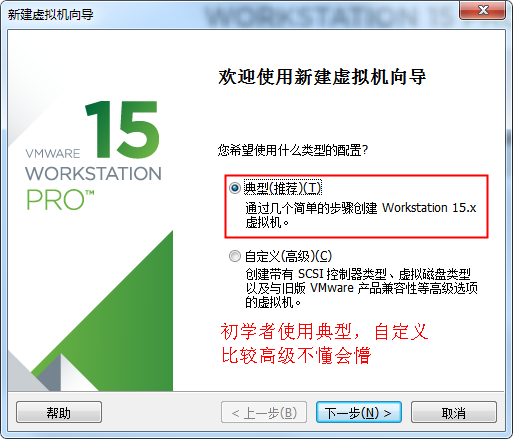Click the 自定义(高级)(C) option label
513x439 pixels.
click(288, 256)
